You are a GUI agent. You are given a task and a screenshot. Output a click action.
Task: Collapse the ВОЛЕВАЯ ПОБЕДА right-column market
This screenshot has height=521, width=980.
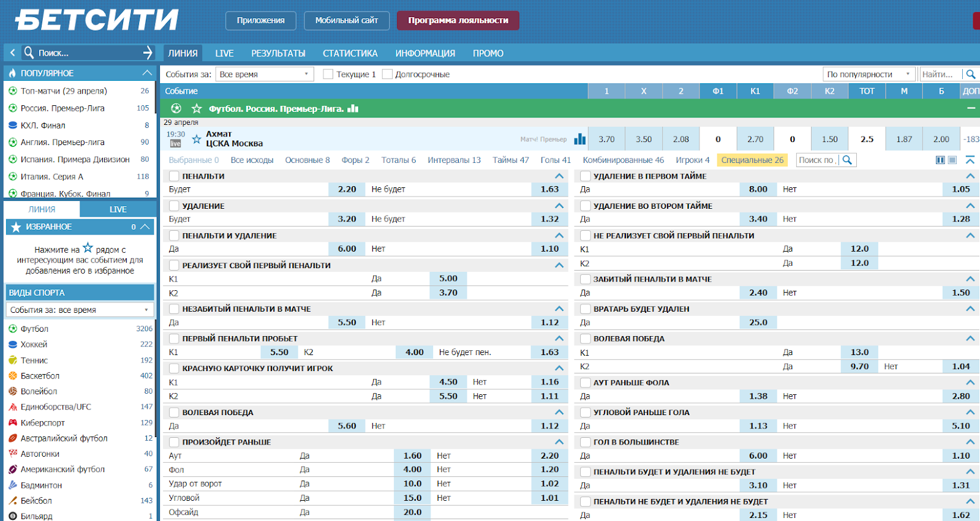click(x=970, y=338)
